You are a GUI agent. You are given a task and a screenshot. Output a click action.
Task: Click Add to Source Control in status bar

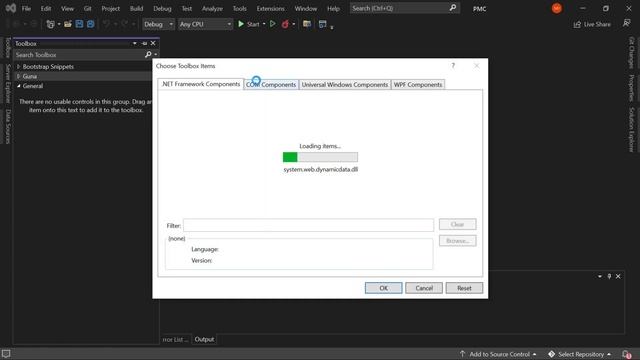[498, 354]
